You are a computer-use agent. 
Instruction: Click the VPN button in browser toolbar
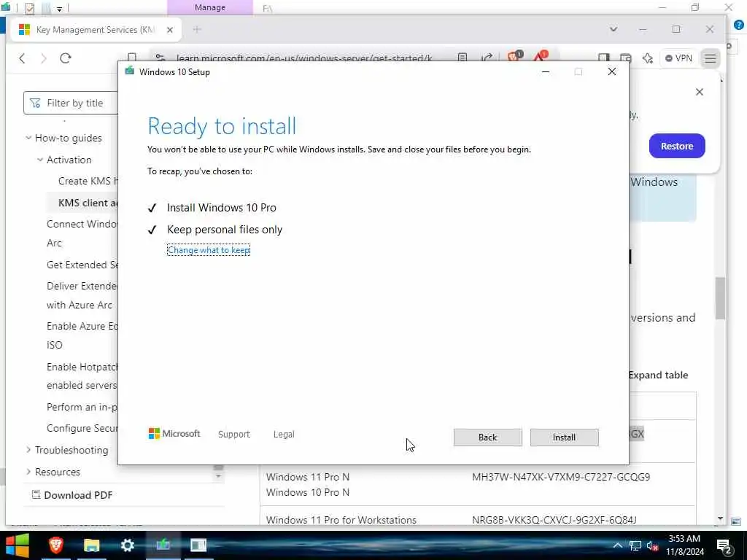pyautogui.click(x=678, y=58)
